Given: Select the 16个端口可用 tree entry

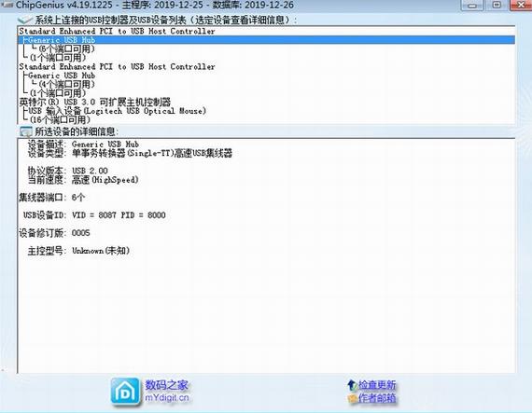Looking at the screenshot, I should (60, 119).
